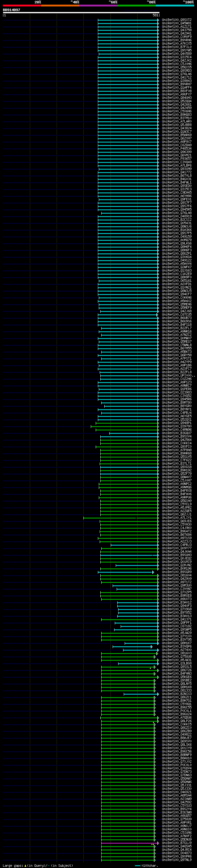
Task: Select the hit UniRef100_A7LAR0
Action: click(x=176, y=121)
